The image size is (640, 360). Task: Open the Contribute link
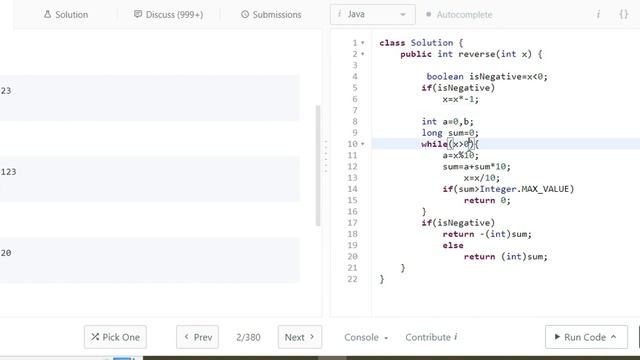click(431, 338)
